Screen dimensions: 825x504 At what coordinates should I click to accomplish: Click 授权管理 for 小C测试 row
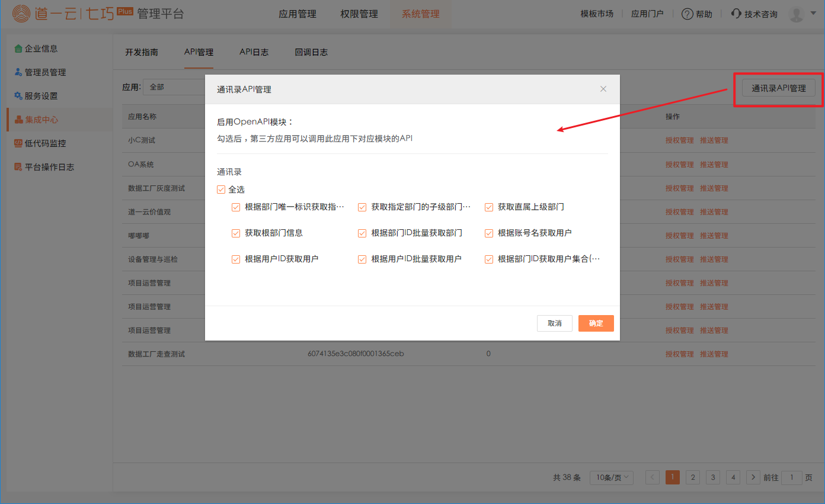click(679, 141)
